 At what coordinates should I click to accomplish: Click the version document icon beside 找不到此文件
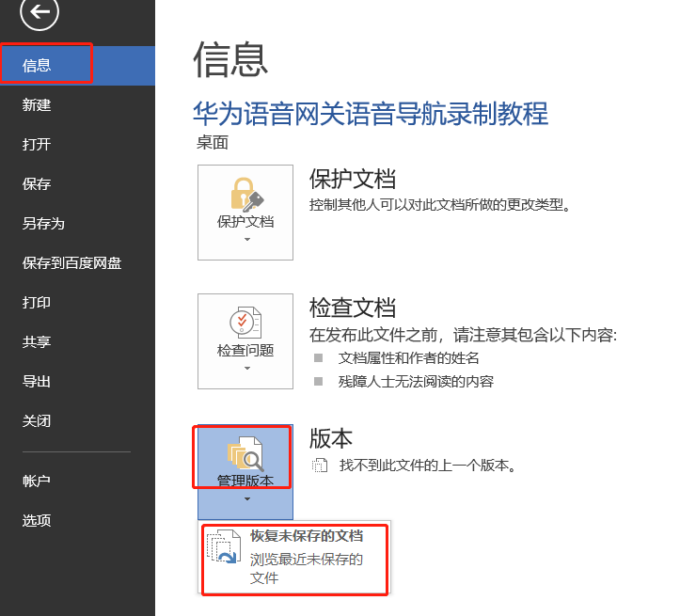click(320, 466)
